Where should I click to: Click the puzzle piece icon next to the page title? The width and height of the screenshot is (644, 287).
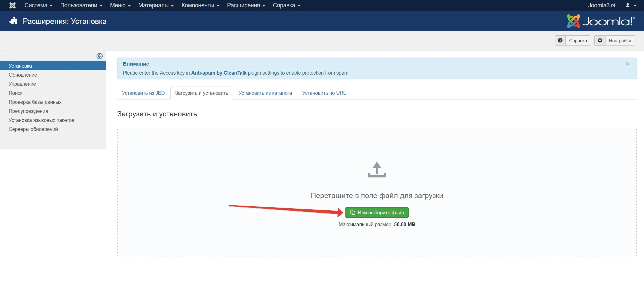click(x=13, y=21)
